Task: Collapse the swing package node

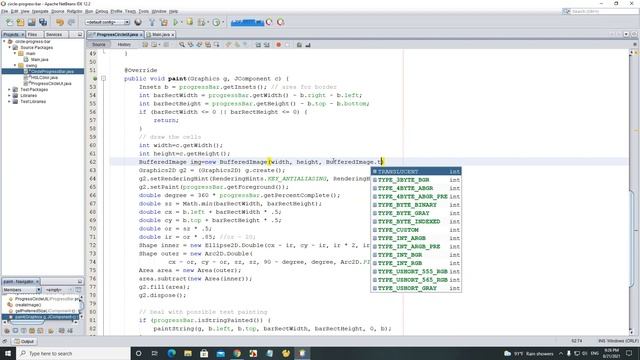Action: pos(15,65)
